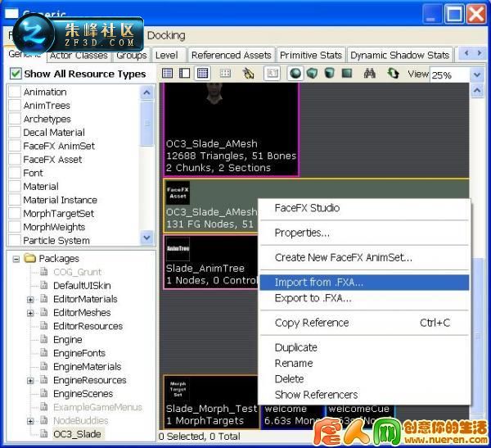Viewport: 491px width, 448px height.
Task: Select the sphere preview primitive icon
Action: tap(295, 74)
